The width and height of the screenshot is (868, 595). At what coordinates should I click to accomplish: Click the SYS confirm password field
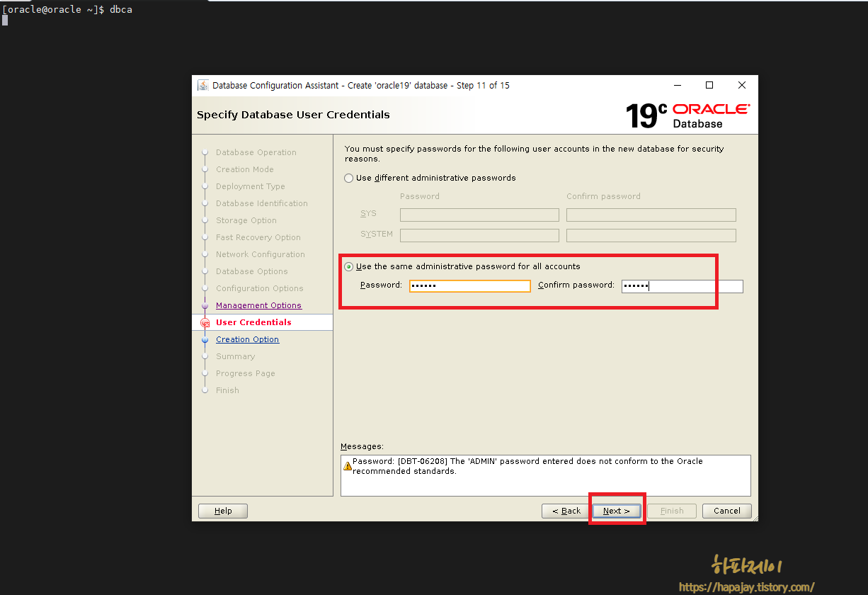point(651,215)
